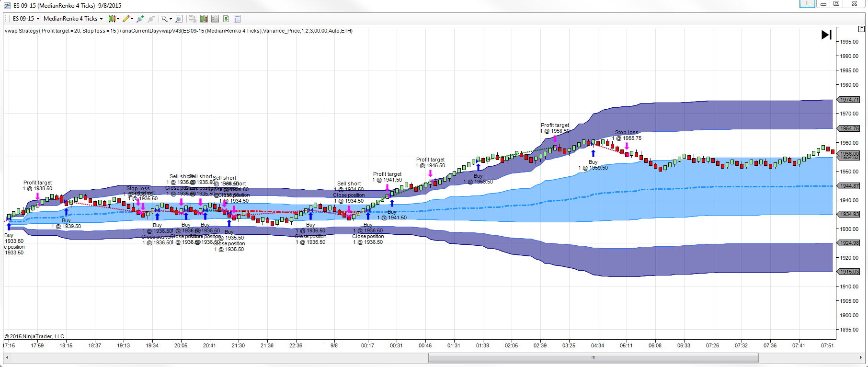Click the Profit target 1 @ 1941.50 label
Screen dimensions: 868x367
[x=387, y=177]
